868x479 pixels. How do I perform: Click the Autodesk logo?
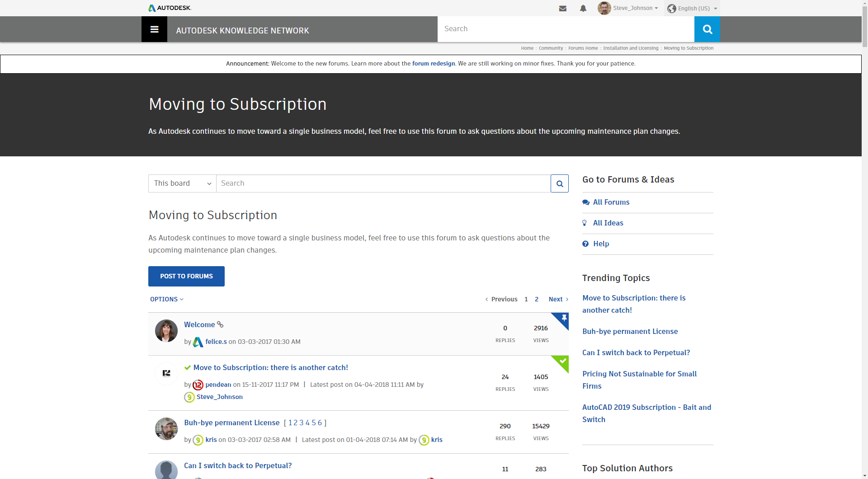pyautogui.click(x=170, y=8)
